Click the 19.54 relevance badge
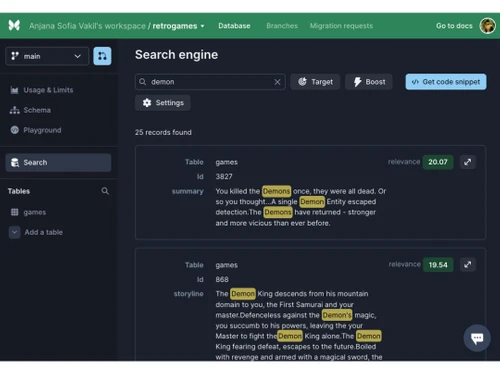This screenshot has width=500, height=375. (438, 265)
